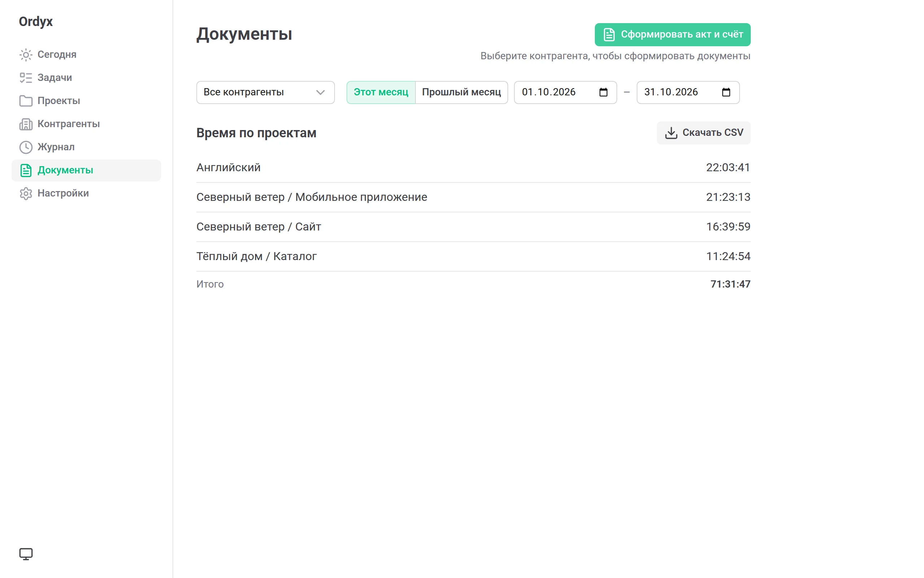Click the download icon in Скачать CSV

click(671, 133)
